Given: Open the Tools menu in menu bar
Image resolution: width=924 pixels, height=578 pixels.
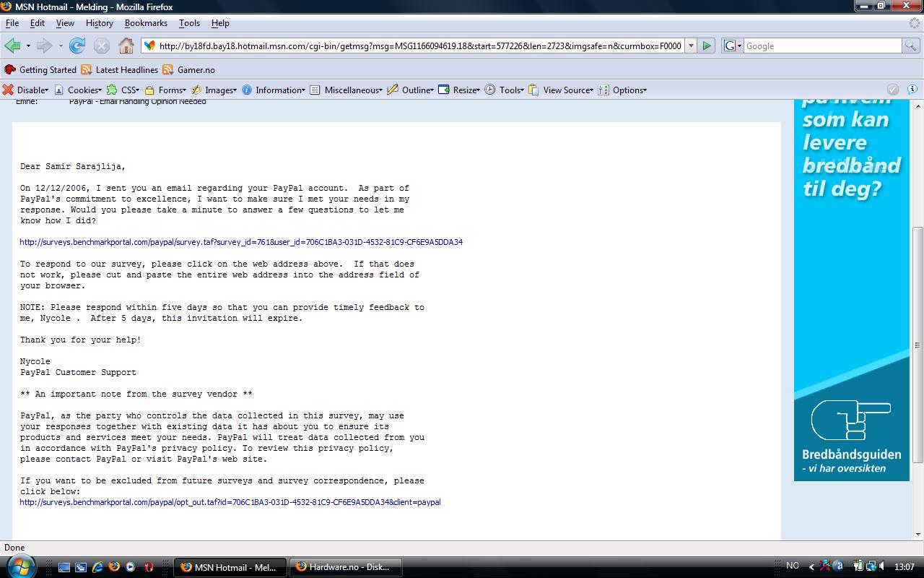Looking at the screenshot, I should (x=189, y=23).
